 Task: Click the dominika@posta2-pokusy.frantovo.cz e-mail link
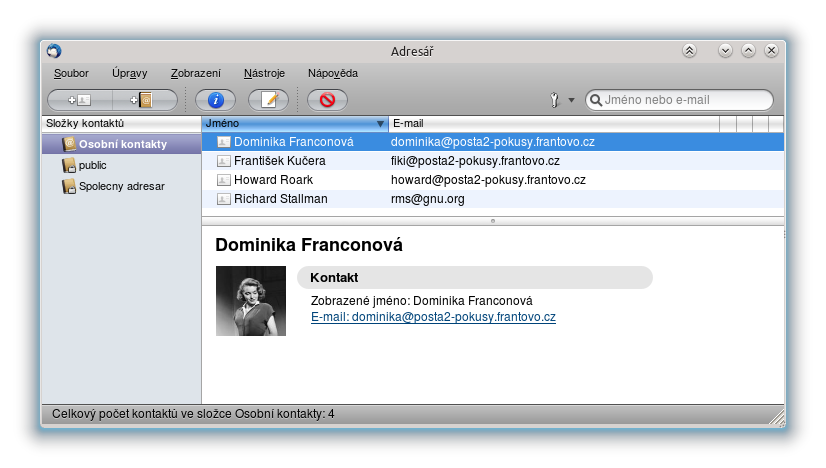pos(433,317)
